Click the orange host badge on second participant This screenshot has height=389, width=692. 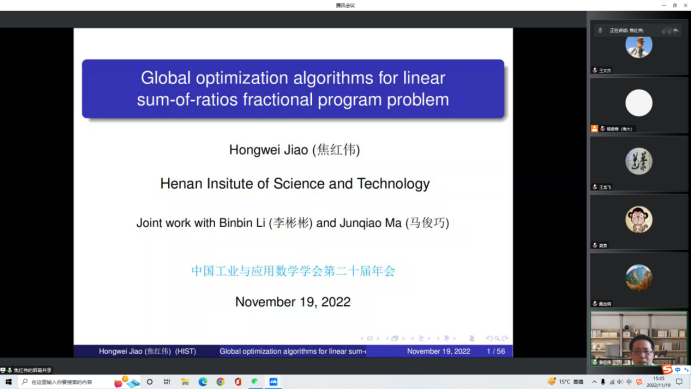point(594,128)
